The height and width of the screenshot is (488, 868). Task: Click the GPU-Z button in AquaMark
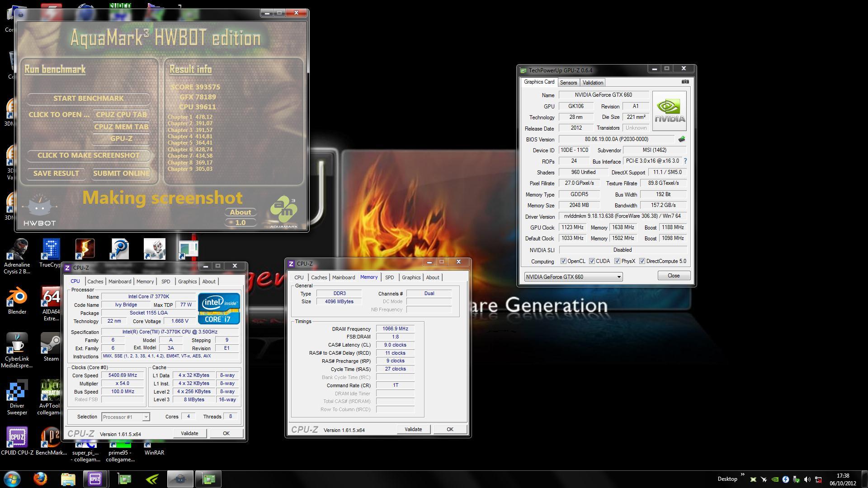121,139
